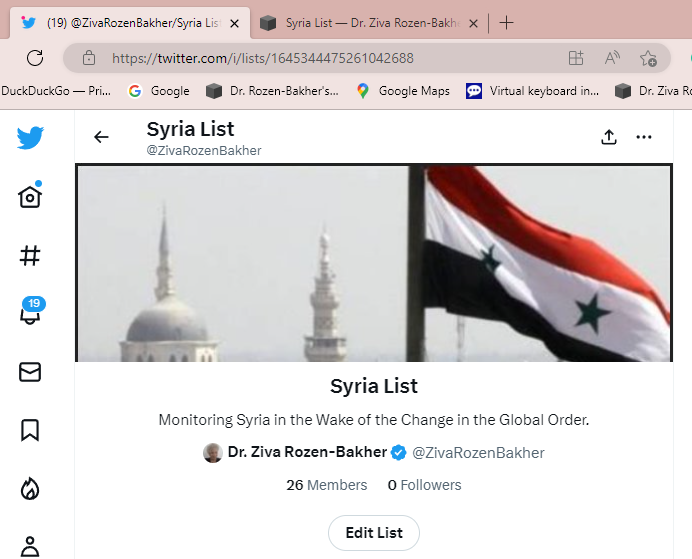Reload the page with refresh icon
Viewport: 692px width, 559px height.
[x=35, y=58]
